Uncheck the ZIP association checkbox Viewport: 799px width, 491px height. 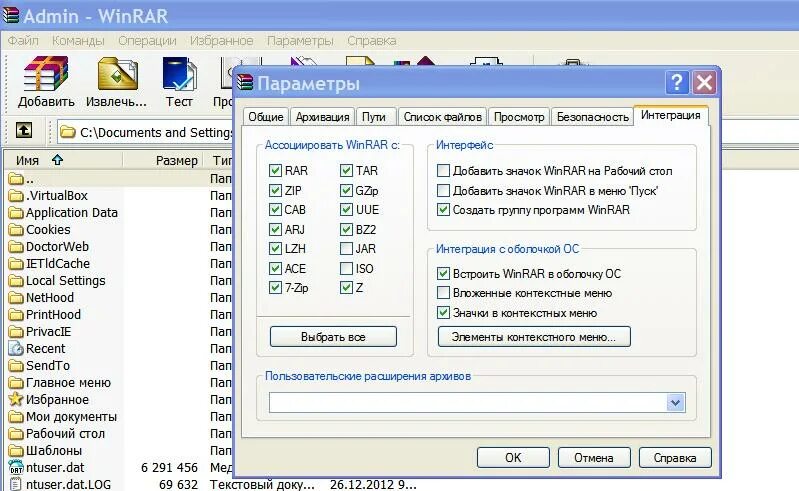[x=275, y=190]
